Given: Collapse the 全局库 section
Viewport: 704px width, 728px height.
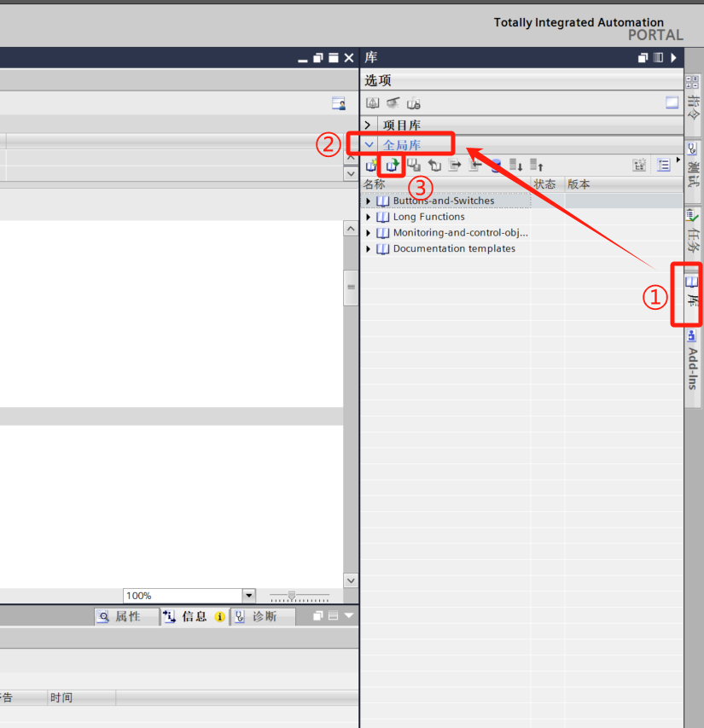Looking at the screenshot, I should coord(369,144).
